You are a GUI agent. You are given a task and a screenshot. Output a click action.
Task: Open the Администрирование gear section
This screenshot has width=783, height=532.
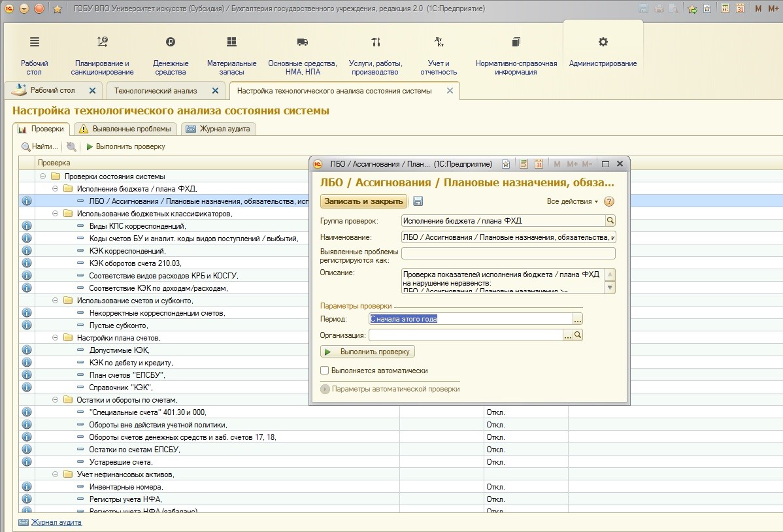tap(603, 52)
